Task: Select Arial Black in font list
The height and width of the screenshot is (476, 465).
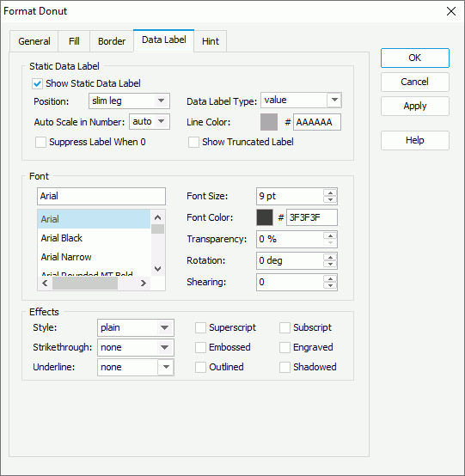Action: click(x=94, y=238)
